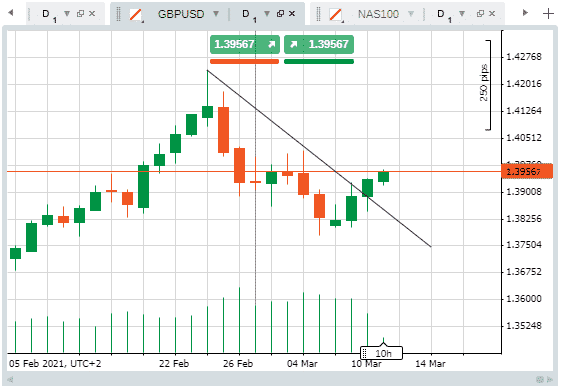Click the 10h candle countdown marker
Screen dimensions: 561x386
coord(381,353)
